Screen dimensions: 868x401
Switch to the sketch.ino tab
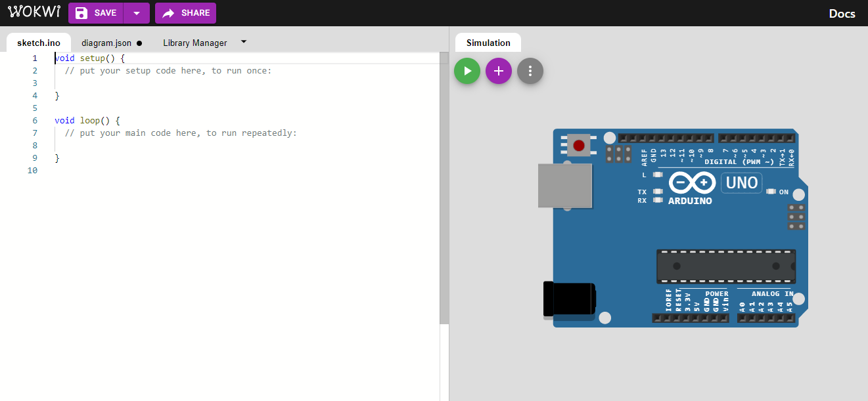(x=39, y=43)
